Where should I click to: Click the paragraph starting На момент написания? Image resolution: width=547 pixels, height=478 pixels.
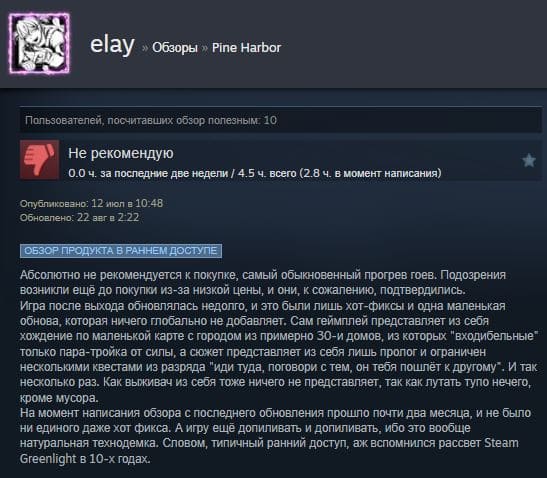[276, 435]
